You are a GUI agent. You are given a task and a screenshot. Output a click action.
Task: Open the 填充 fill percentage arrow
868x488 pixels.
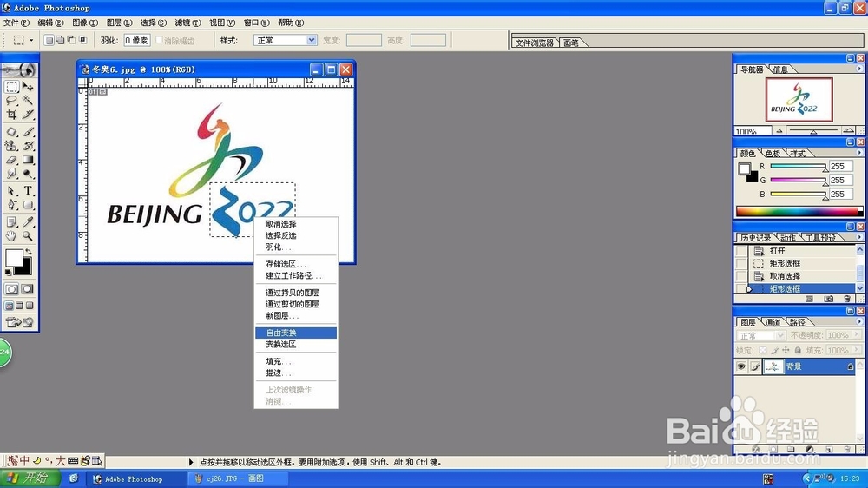tap(857, 350)
